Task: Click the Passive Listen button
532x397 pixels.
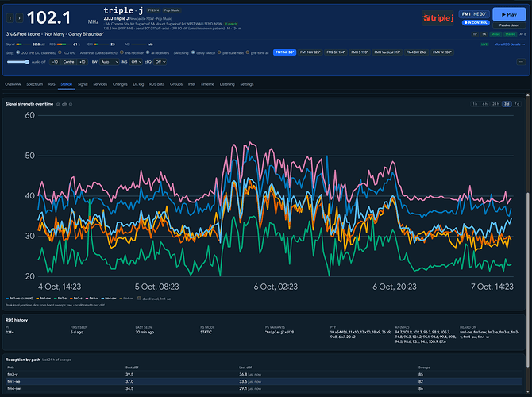Action: (509, 25)
